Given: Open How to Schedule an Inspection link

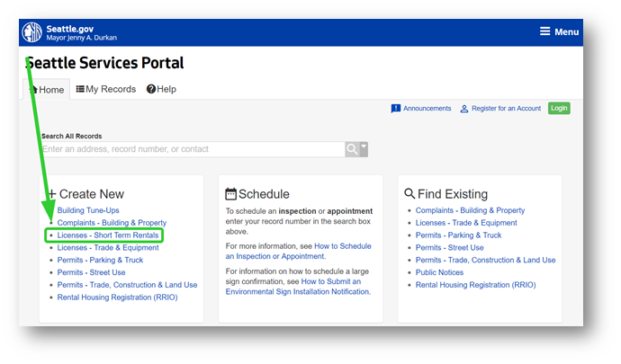Looking at the screenshot, I should point(299,252).
